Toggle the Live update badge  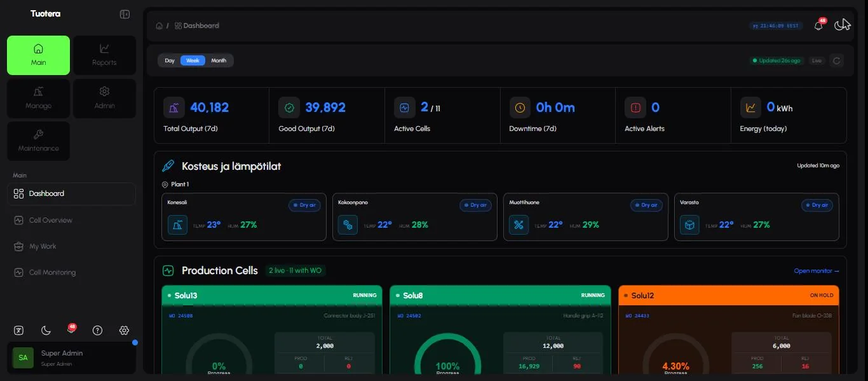[x=817, y=60]
